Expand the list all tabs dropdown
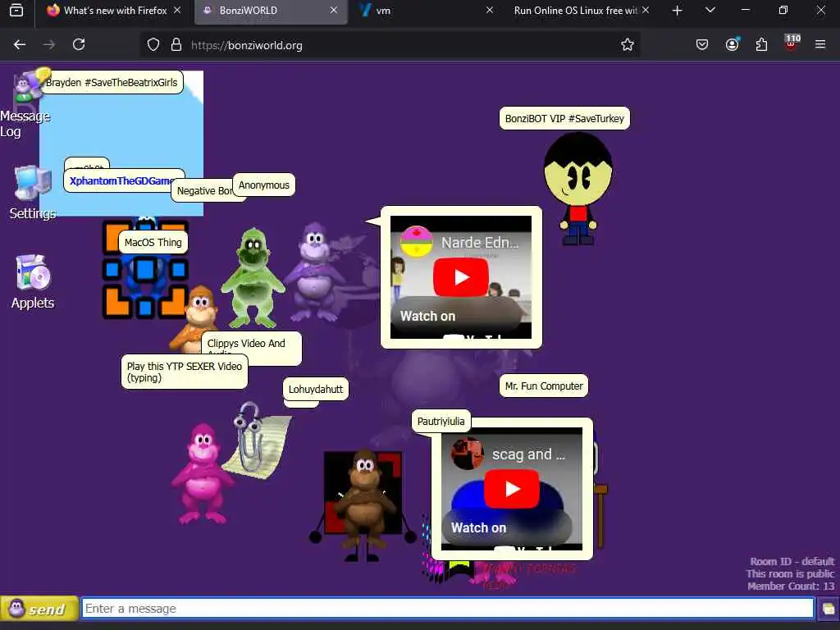This screenshot has width=840, height=630. [710, 10]
